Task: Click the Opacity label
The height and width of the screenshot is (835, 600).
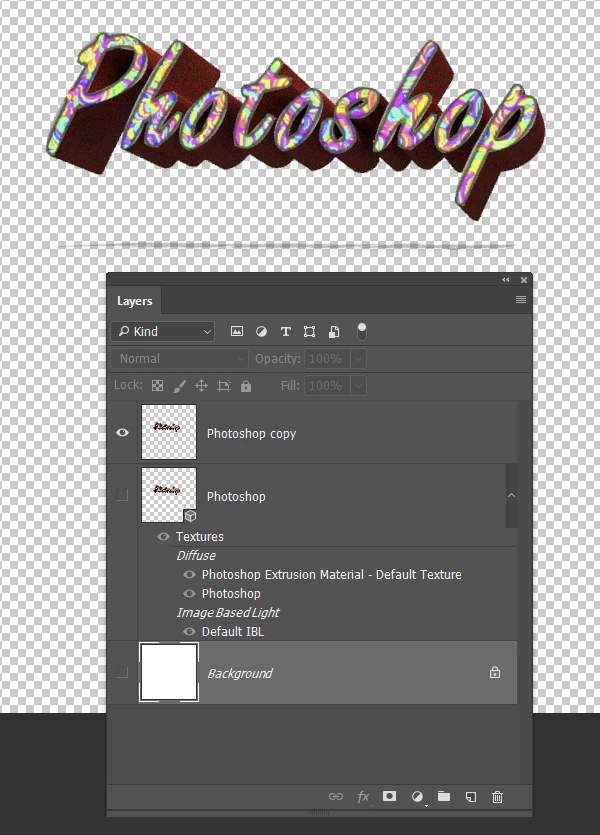Action: [277, 358]
